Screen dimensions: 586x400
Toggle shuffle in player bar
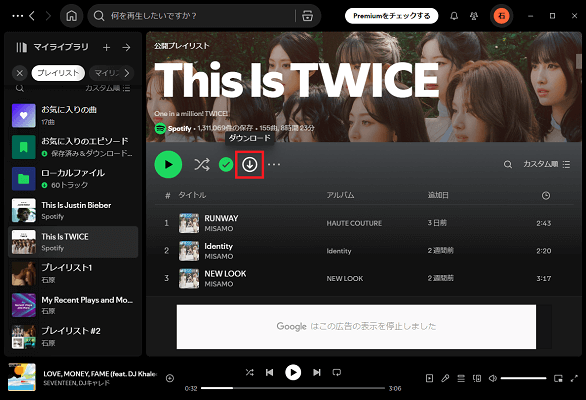(250, 372)
